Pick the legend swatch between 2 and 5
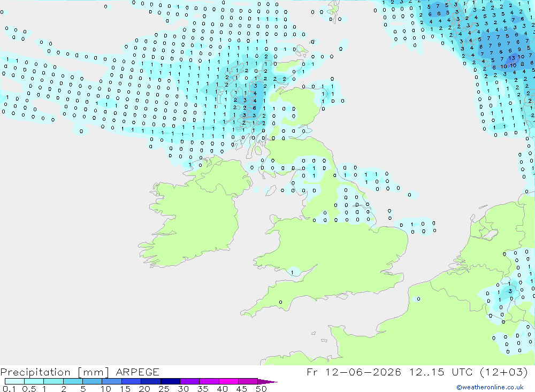535x392 pixels. tap(73, 381)
